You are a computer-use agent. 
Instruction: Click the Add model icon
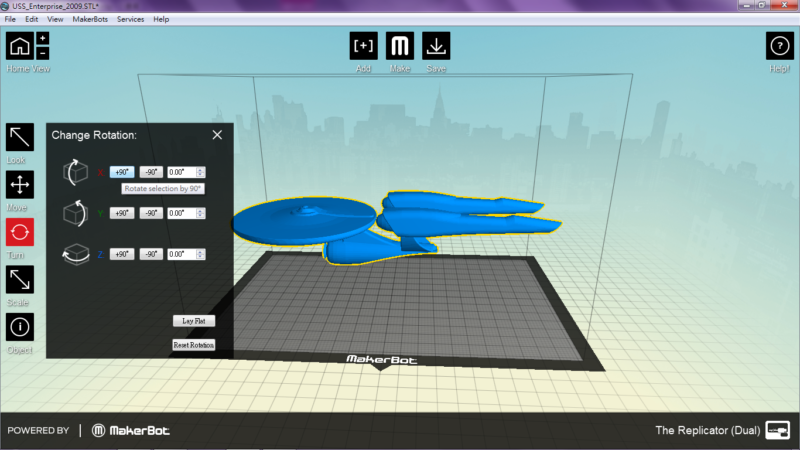pos(363,46)
